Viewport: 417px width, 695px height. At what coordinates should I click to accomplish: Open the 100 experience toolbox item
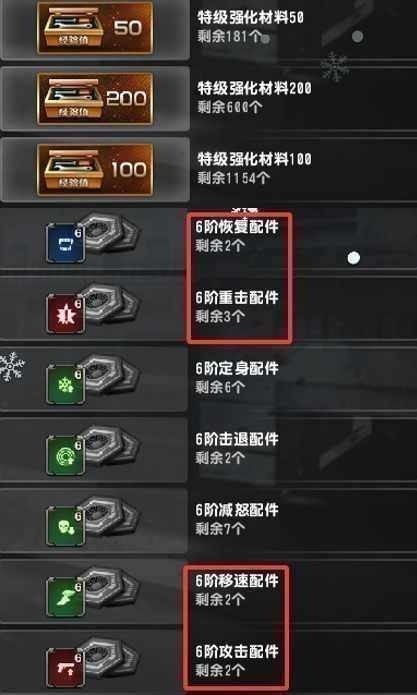95,169
